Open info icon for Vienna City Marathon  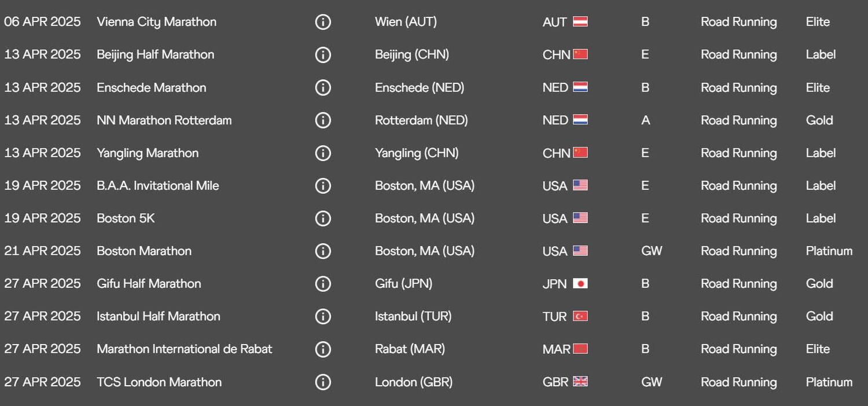(x=323, y=22)
